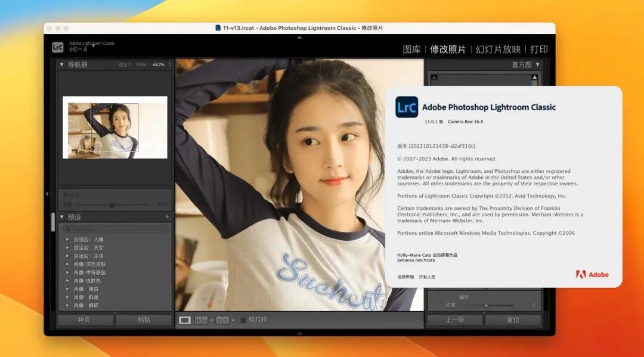
Task: Select the loupe view icon in bottom toolbar
Action: (185, 320)
